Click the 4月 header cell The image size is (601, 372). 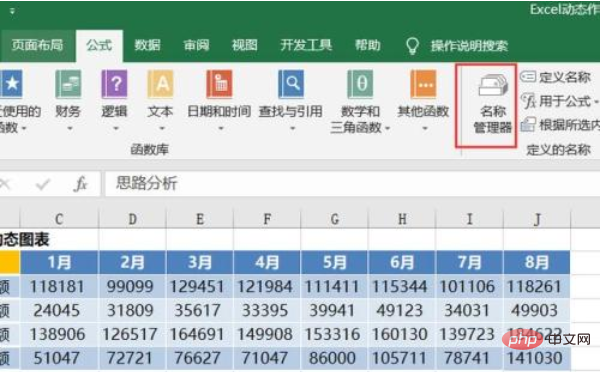point(267,262)
